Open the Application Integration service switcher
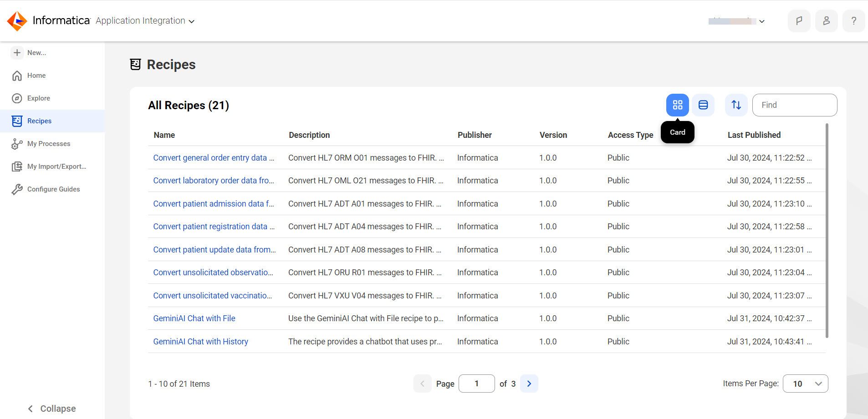This screenshot has width=868, height=419. tap(145, 21)
